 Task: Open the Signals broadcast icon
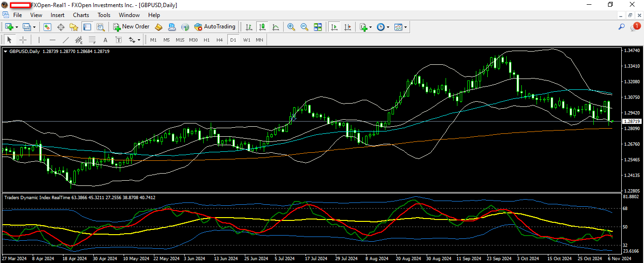[185, 27]
